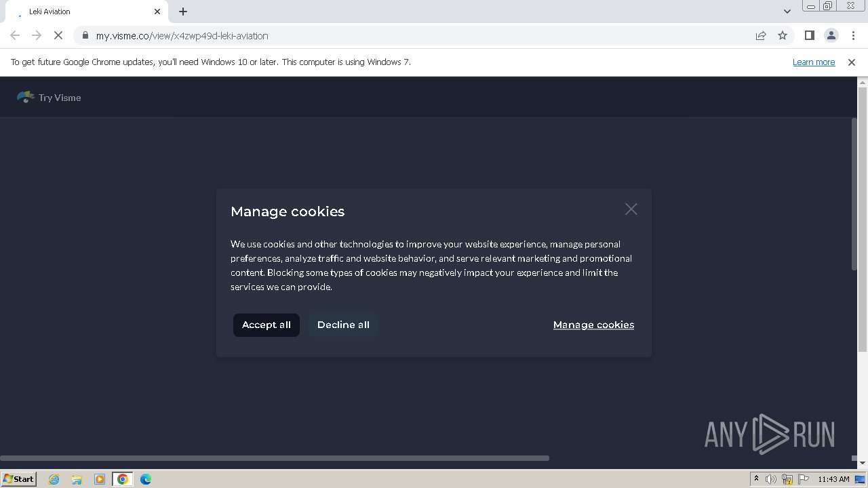Switch to Chrome taskbar button
The height and width of the screenshot is (488, 868).
pyautogui.click(x=123, y=479)
